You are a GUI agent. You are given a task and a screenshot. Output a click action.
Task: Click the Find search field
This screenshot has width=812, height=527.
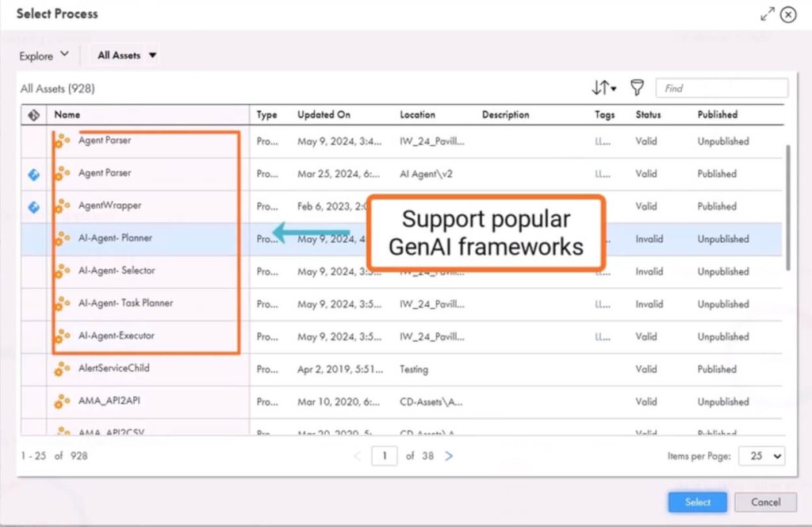coord(721,88)
